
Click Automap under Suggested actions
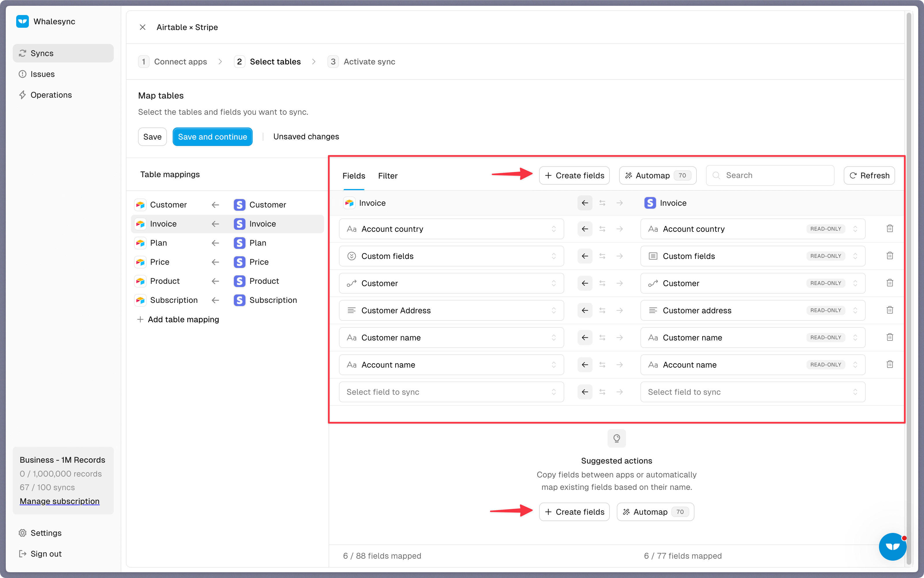(655, 512)
